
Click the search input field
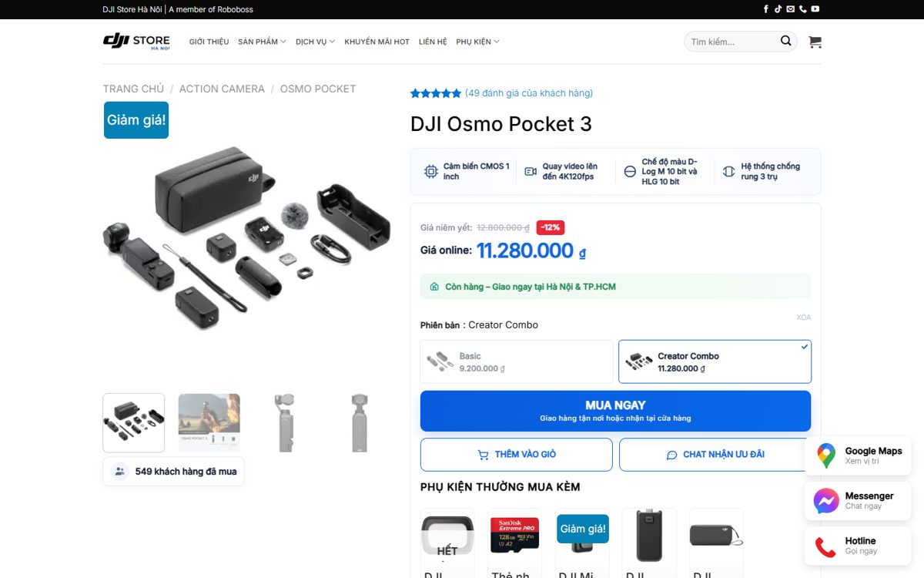tap(732, 42)
